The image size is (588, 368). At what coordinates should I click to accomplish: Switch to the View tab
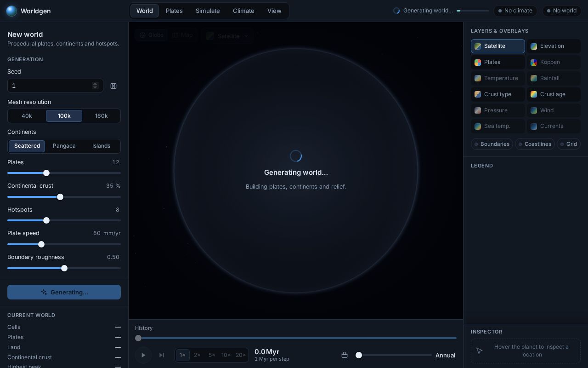coord(274,11)
